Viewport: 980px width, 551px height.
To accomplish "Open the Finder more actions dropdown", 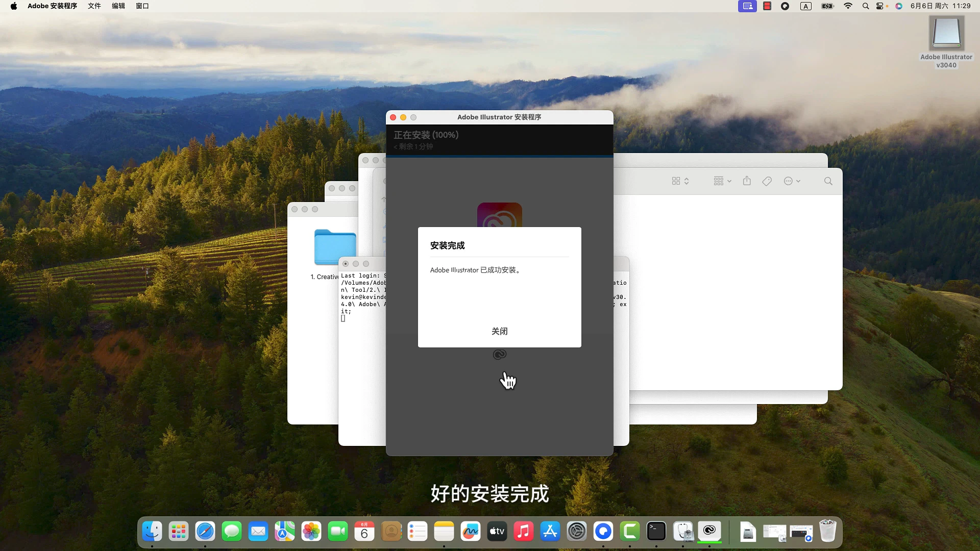I will [x=792, y=181].
